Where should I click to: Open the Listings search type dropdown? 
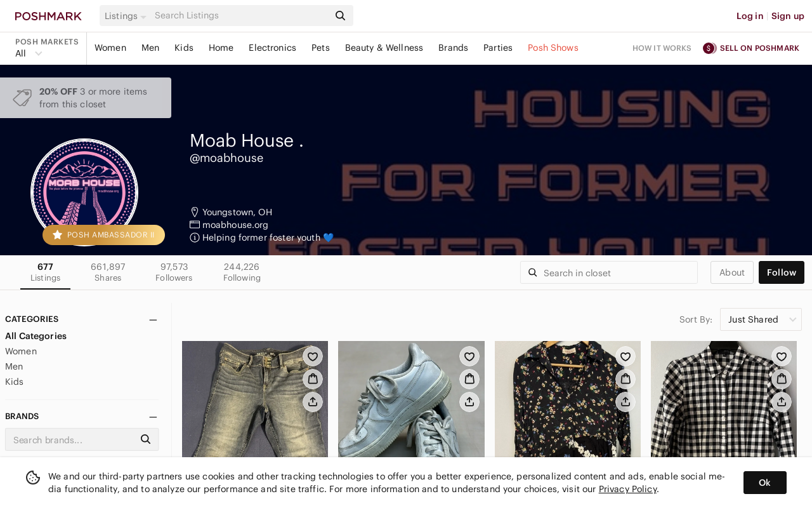tap(125, 16)
